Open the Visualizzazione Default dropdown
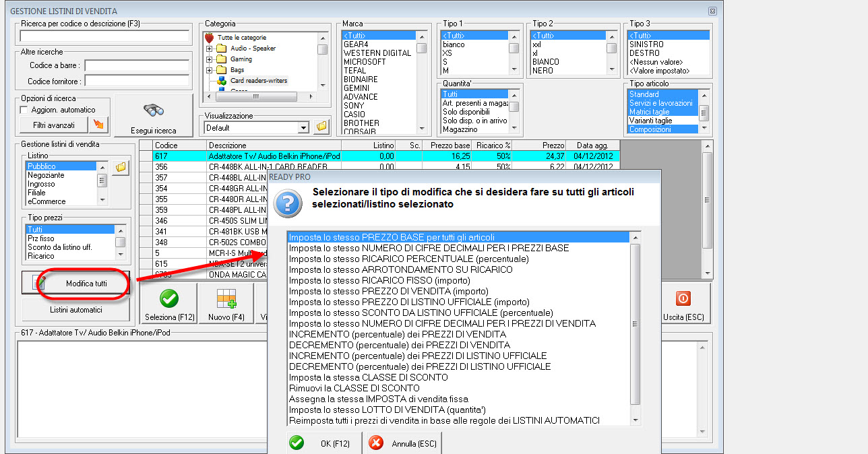The width and height of the screenshot is (868, 454). (303, 127)
